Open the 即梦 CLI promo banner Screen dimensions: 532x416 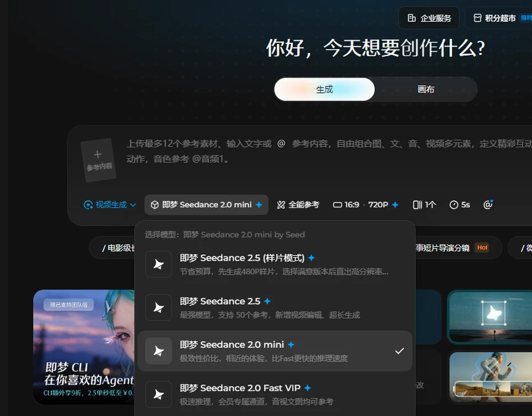(x=84, y=347)
